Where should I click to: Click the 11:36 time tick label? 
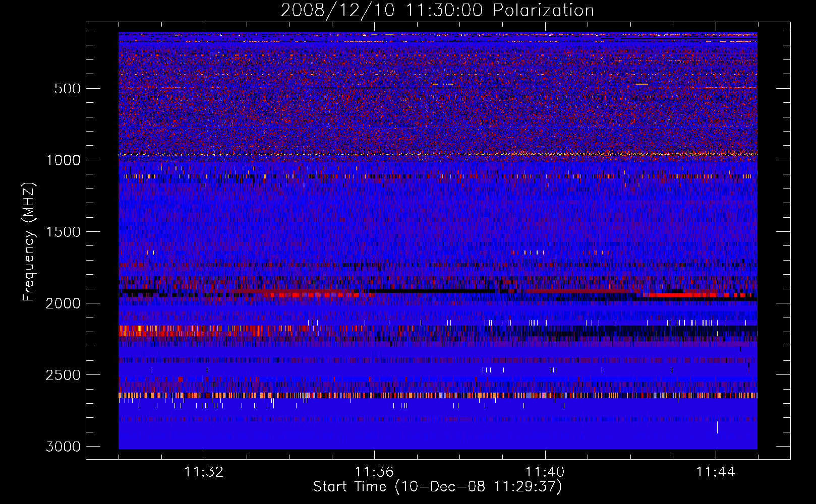click(x=374, y=472)
